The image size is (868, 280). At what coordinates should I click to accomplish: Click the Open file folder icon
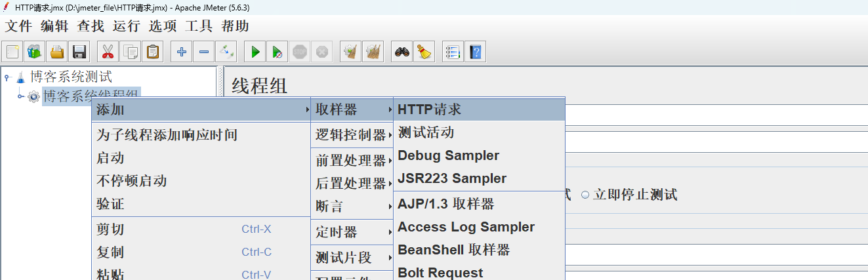point(57,51)
